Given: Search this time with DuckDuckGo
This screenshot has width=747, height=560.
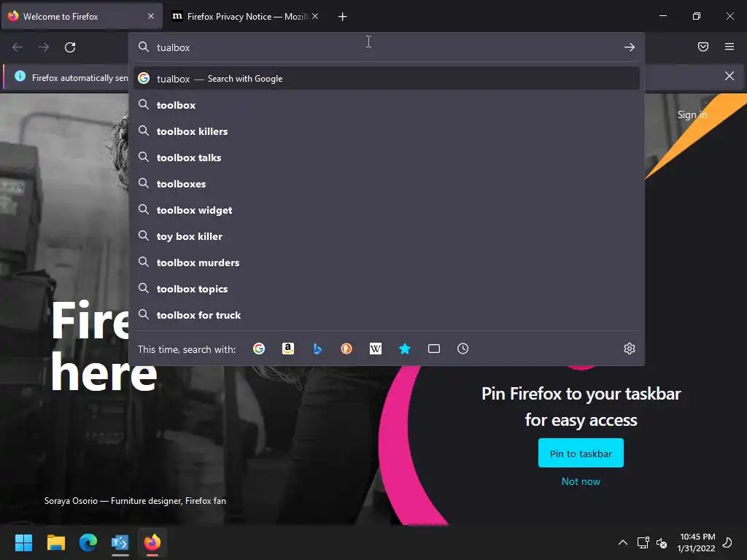Looking at the screenshot, I should (x=347, y=349).
